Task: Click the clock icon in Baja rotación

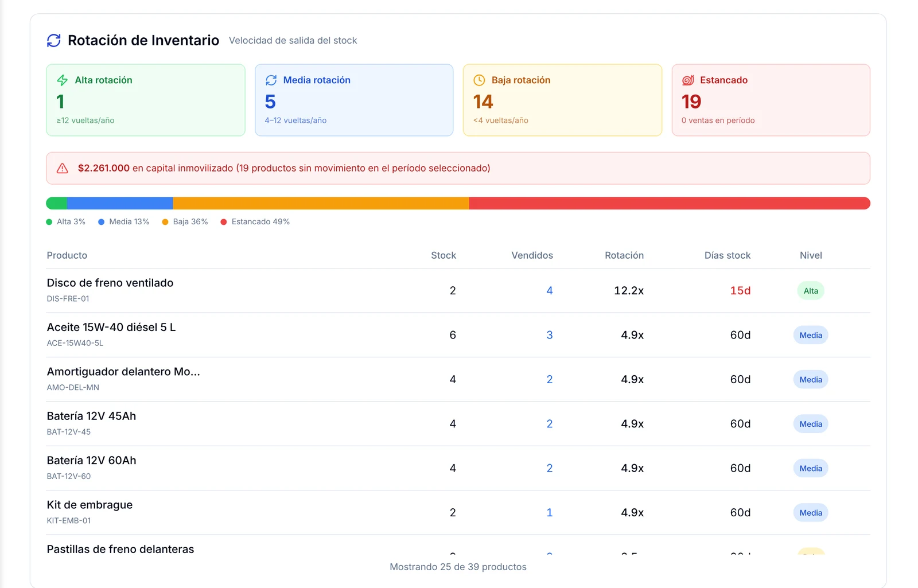Action: pos(479,80)
